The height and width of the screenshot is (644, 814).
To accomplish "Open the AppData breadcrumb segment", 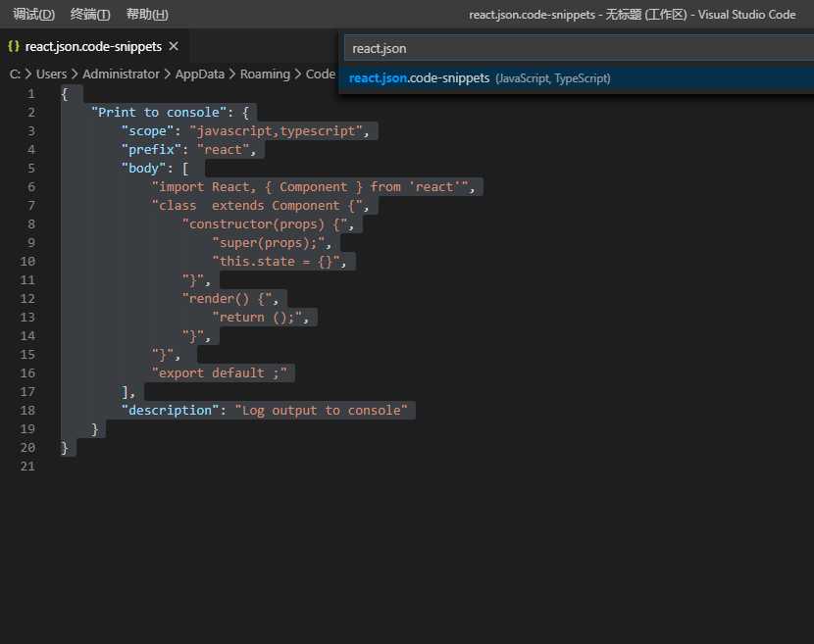I will 200,74.
